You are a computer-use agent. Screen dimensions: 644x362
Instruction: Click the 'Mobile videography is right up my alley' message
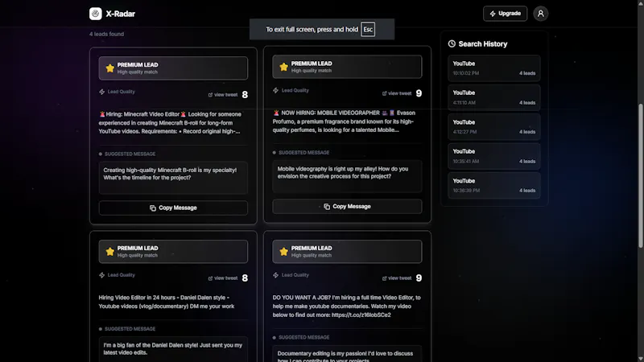(343, 172)
